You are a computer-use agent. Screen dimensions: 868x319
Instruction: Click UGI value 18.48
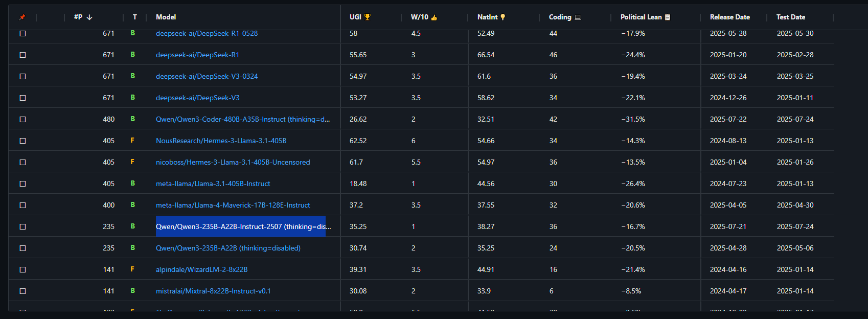click(x=358, y=184)
